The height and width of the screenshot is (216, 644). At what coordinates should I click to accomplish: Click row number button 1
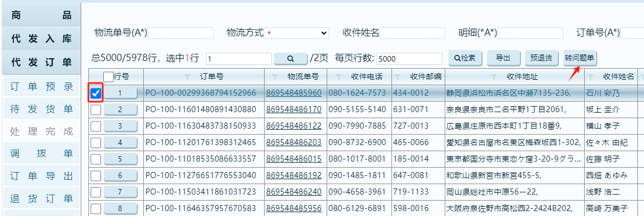120,93
